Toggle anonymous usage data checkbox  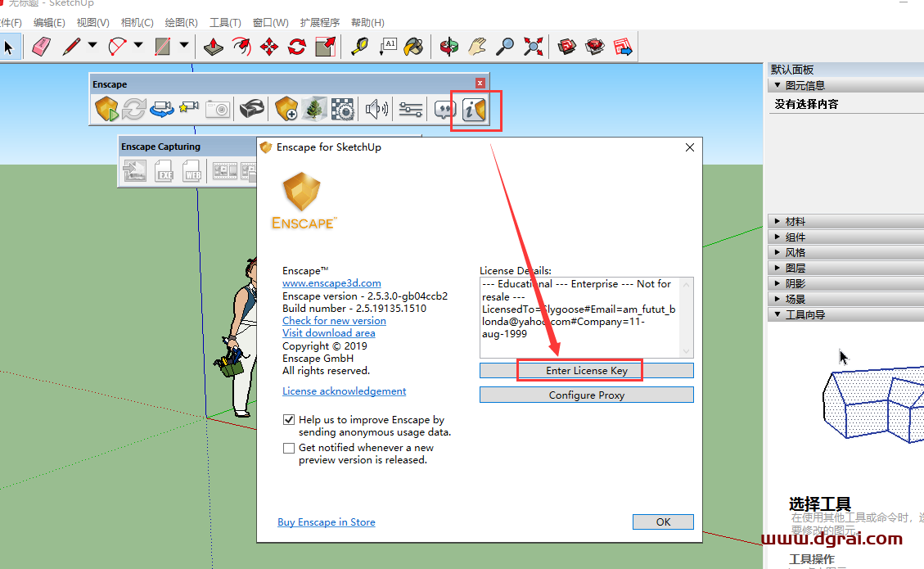coord(289,420)
